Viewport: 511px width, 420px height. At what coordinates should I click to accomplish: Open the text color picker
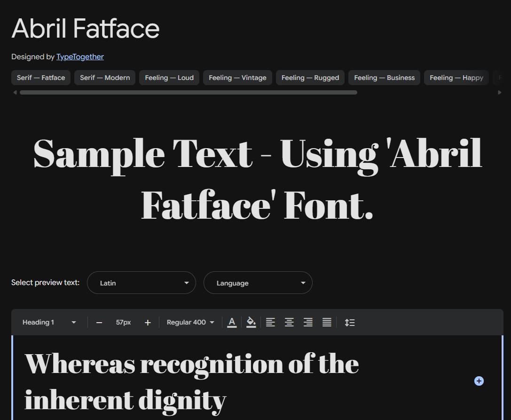tap(232, 322)
